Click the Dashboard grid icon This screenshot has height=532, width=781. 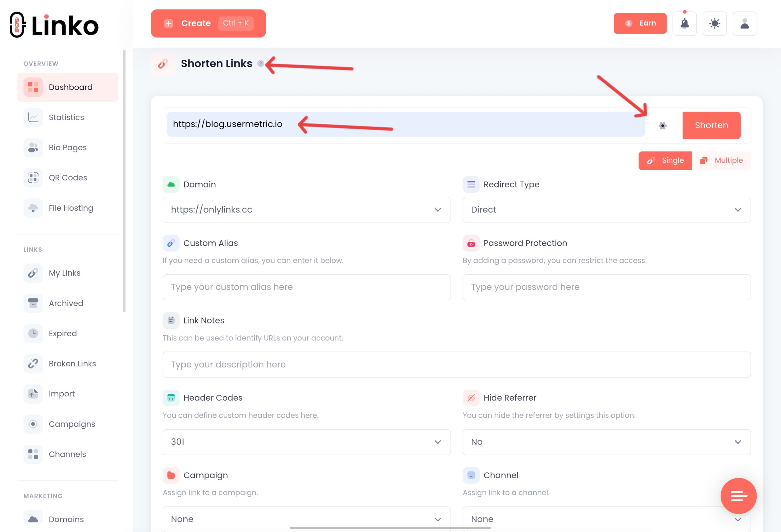(x=33, y=87)
